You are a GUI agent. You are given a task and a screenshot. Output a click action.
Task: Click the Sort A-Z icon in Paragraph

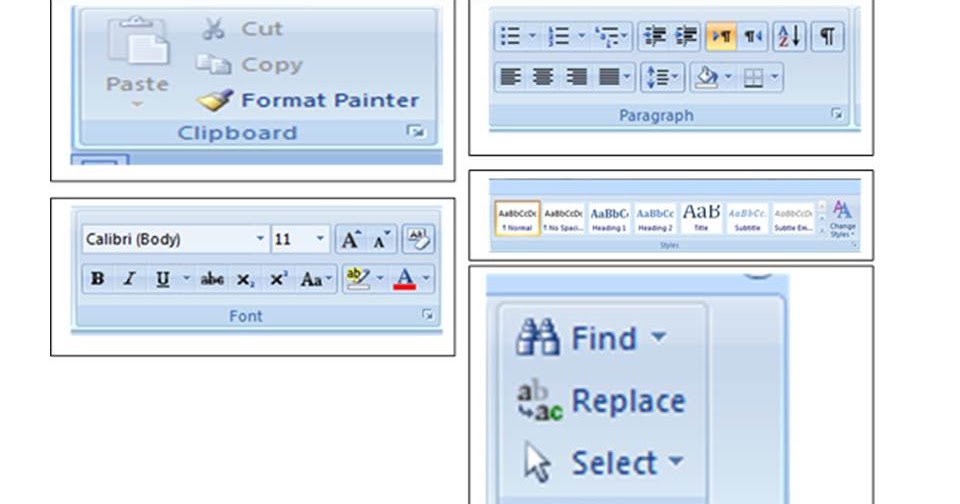pos(789,36)
